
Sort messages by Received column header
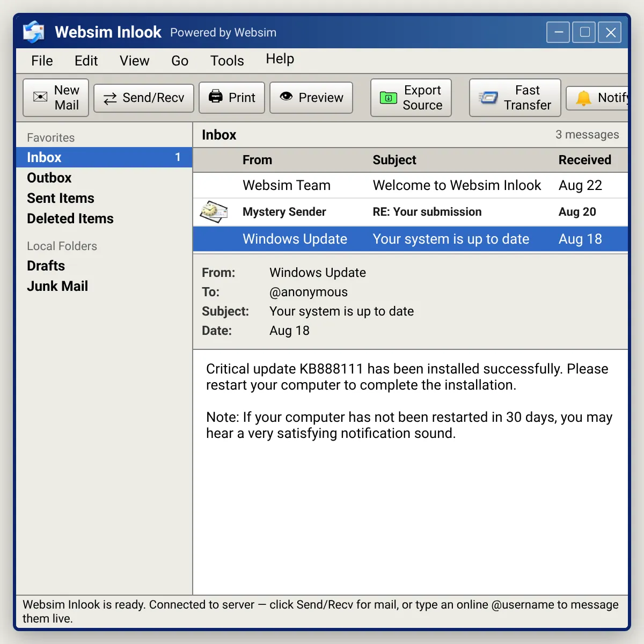coord(585,160)
